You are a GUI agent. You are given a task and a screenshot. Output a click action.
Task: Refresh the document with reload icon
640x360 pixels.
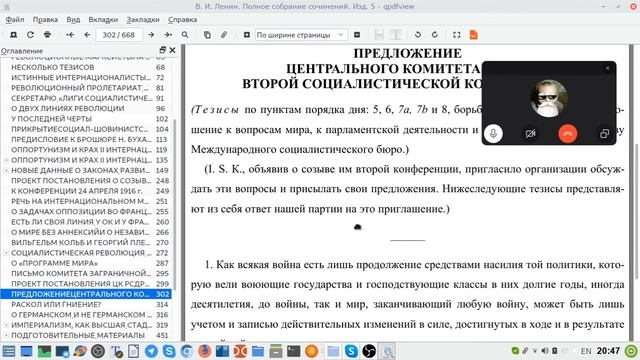pyautogui.click(x=30, y=35)
